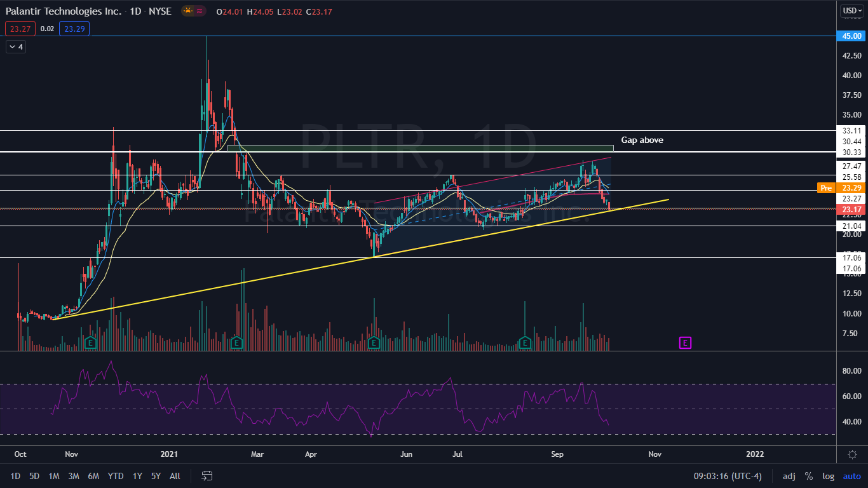
Task: Expand the collapsed indicators legend showing 4
Action: tap(16, 47)
